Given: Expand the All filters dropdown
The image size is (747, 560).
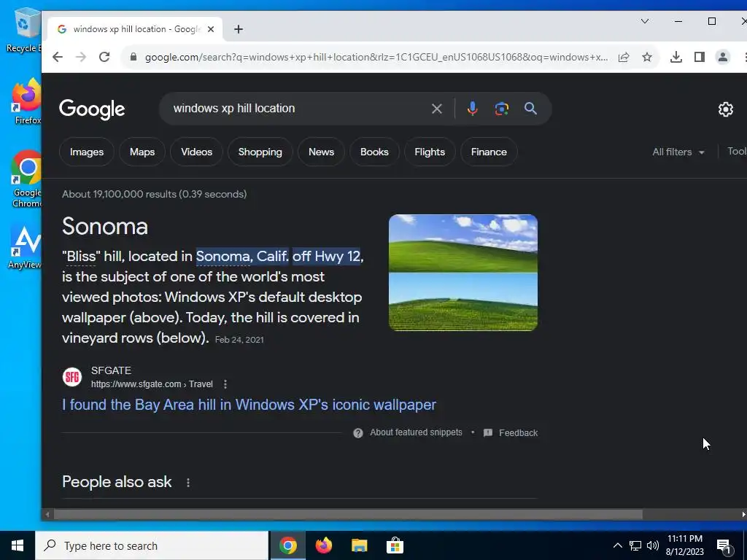Looking at the screenshot, I should [x=678, y=152].
